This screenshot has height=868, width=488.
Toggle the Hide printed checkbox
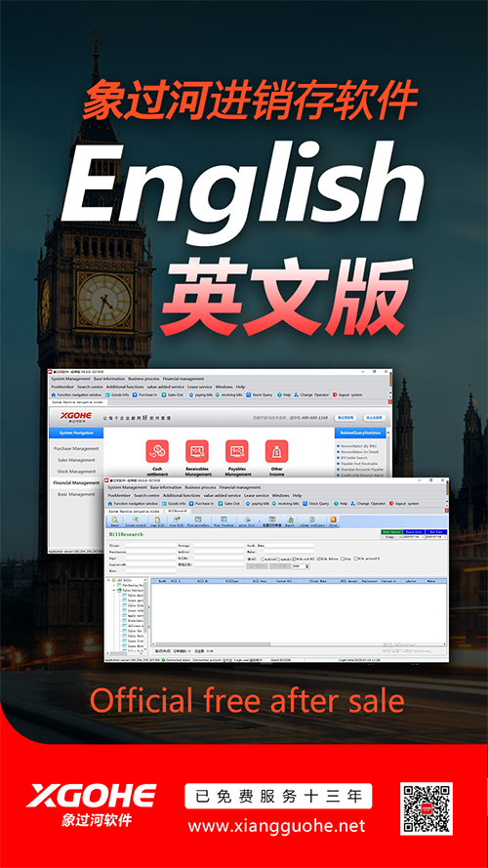(x=356, y=558)
